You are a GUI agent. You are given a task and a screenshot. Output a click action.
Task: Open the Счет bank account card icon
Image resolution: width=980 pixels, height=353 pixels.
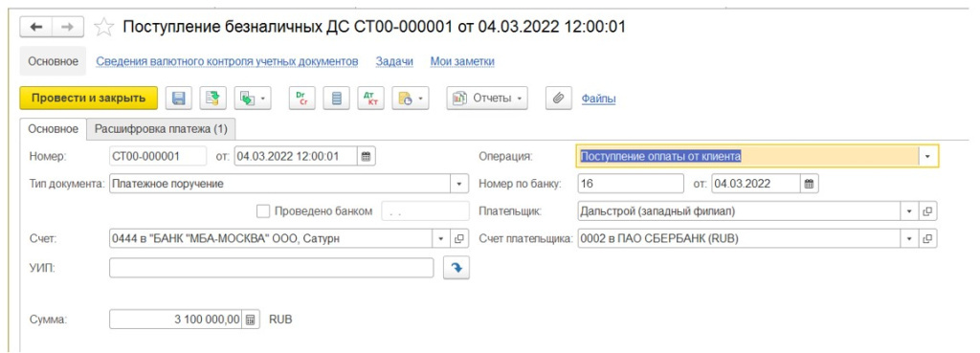tap(459, 238)
